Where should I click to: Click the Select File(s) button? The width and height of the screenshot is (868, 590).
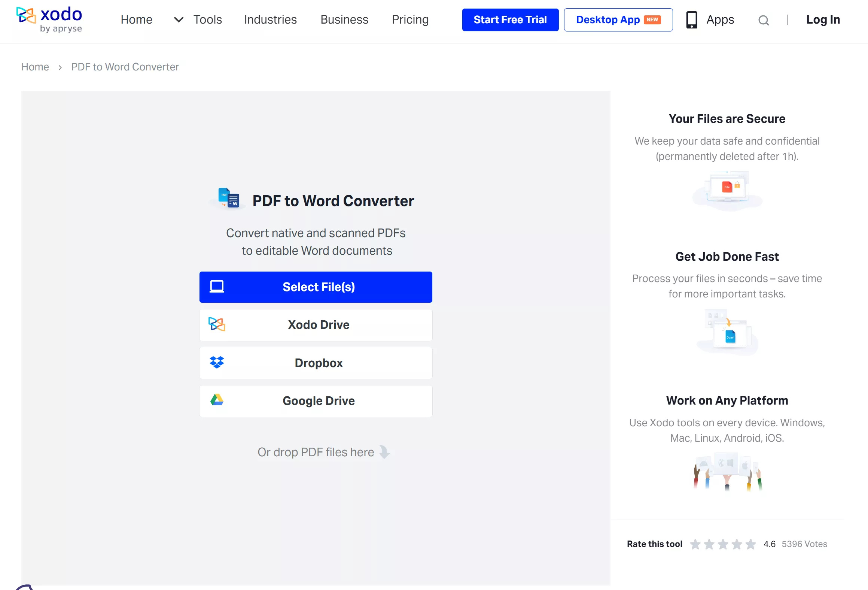[316, 287]
